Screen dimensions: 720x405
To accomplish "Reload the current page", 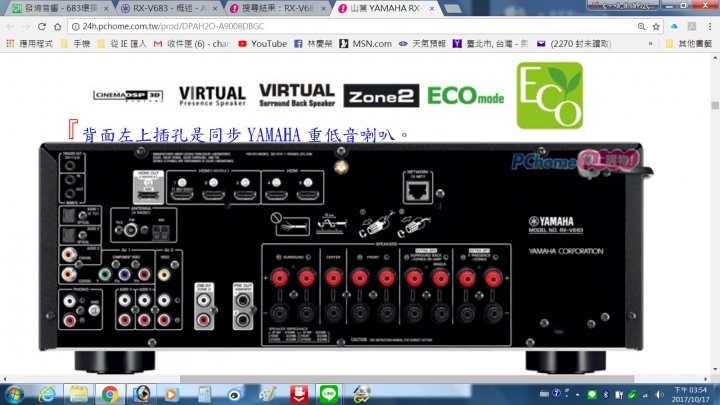I will (42, 27).
